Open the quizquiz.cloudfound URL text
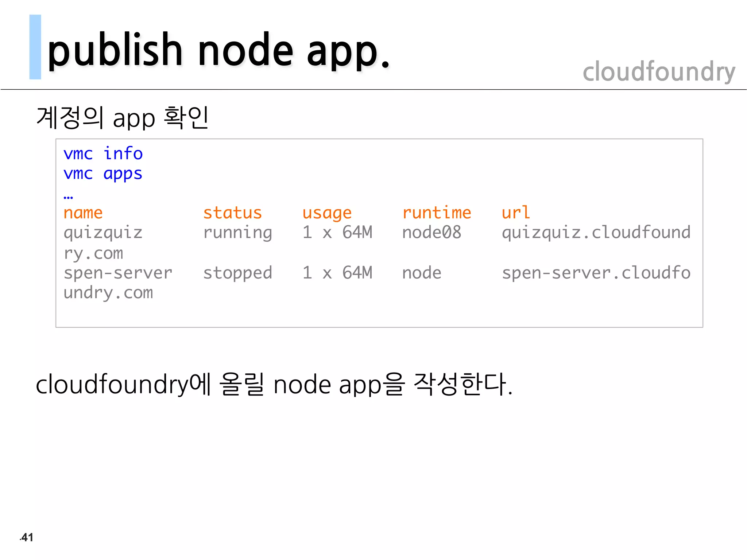Viewport: 747px width, 560px height. pos(596,233)
